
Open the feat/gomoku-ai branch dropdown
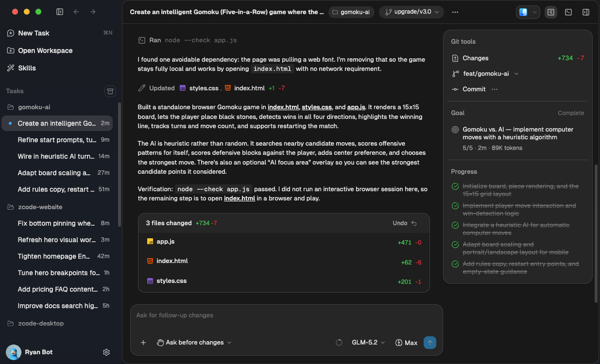click(x=485, y=73)
